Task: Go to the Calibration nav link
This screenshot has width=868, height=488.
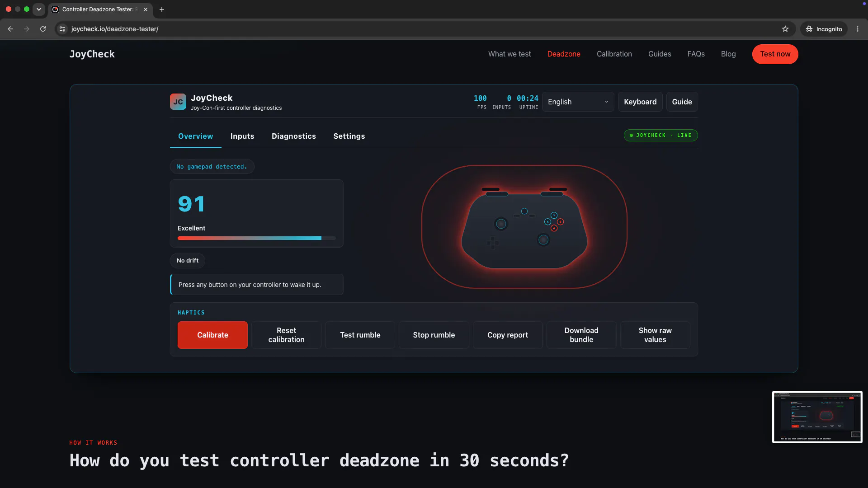Action: (614, 54)
